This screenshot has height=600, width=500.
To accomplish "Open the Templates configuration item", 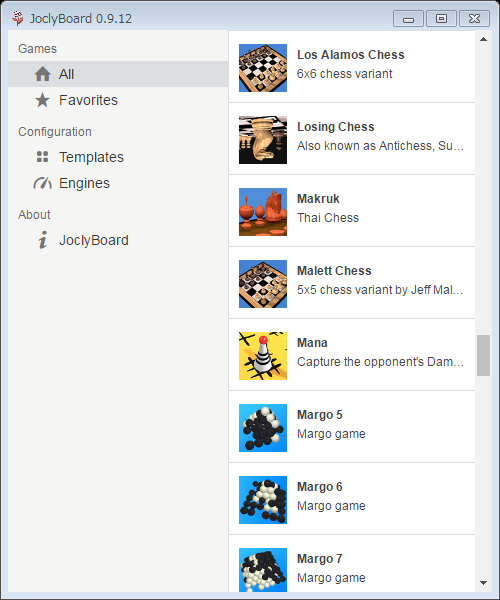I will 118,157.
